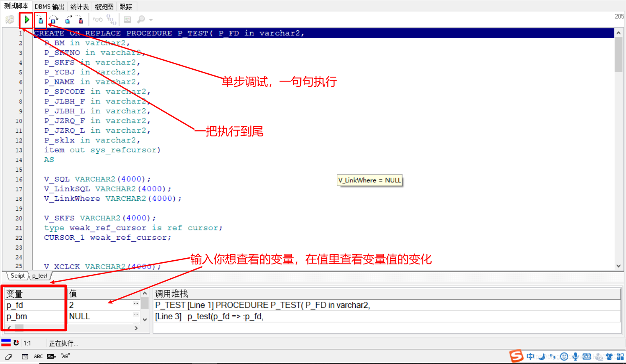
Task: Toggle the 中 Chinese/English input mode
Action: (x=530, y=357)
